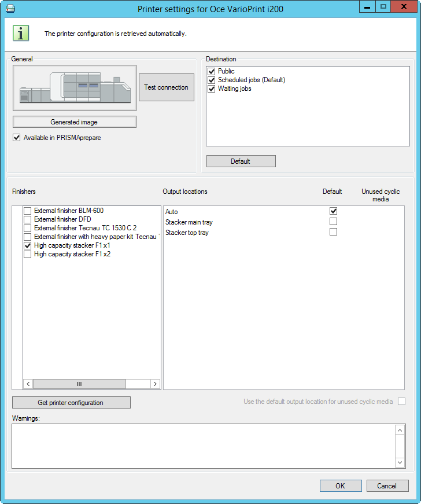
Task: Toggle default output location for unused cyclic media
Action: (x=401, y=402)
